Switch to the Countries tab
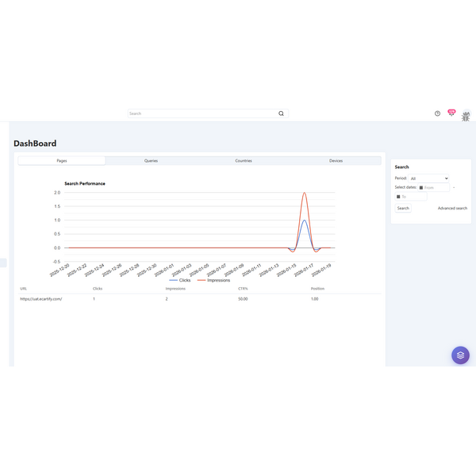476x476 pixels. [x=244, y=160]
